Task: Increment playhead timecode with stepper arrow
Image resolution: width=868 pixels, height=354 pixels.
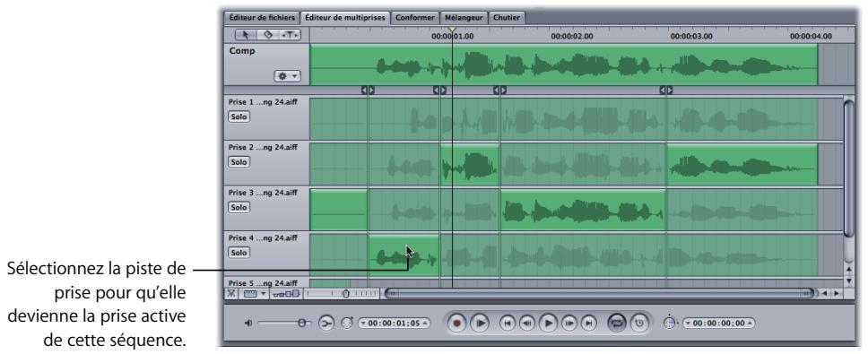Action: (425, 323)
